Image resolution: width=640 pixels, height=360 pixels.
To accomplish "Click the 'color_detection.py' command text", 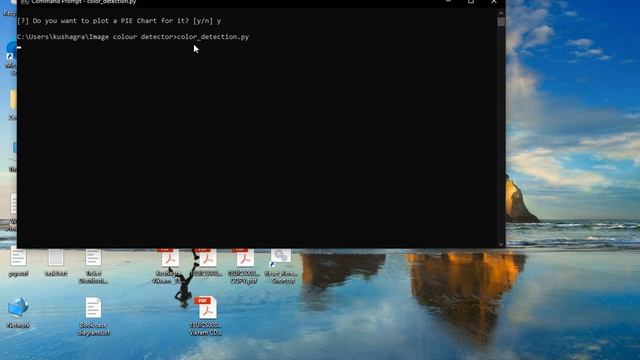I will [x=213, y=37].
